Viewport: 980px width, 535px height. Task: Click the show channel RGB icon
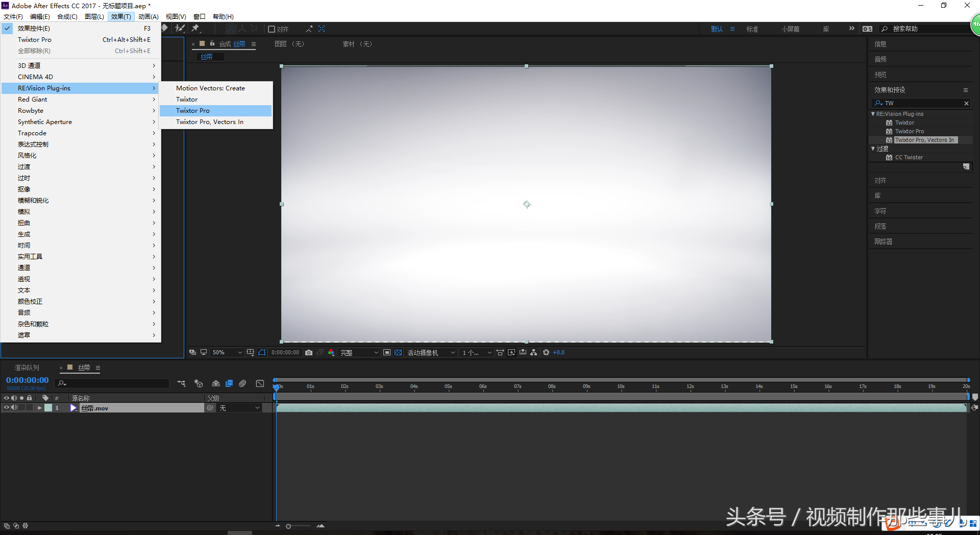331,352
